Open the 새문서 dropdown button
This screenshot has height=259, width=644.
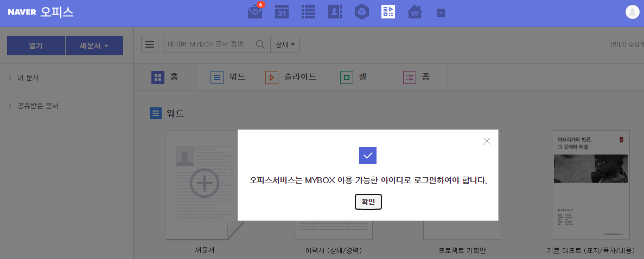[94, 46]
